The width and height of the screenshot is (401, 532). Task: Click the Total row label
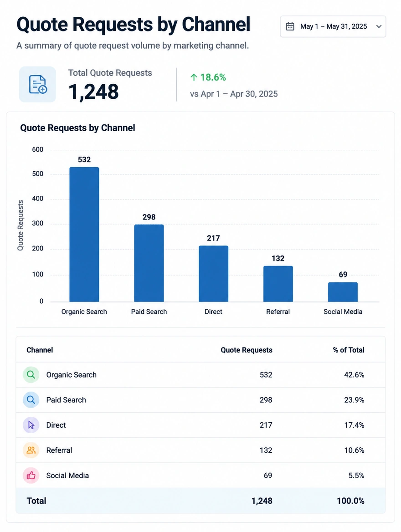pyautogui.click(x=36, y=501)
